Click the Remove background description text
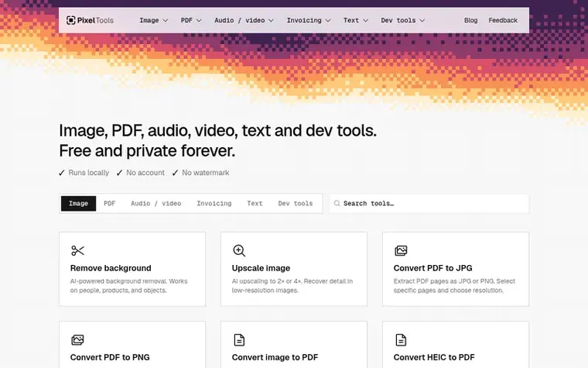Image resolution: width=588 pixels, height=368 pixels. pyautogui.click(x=128, y=286)
